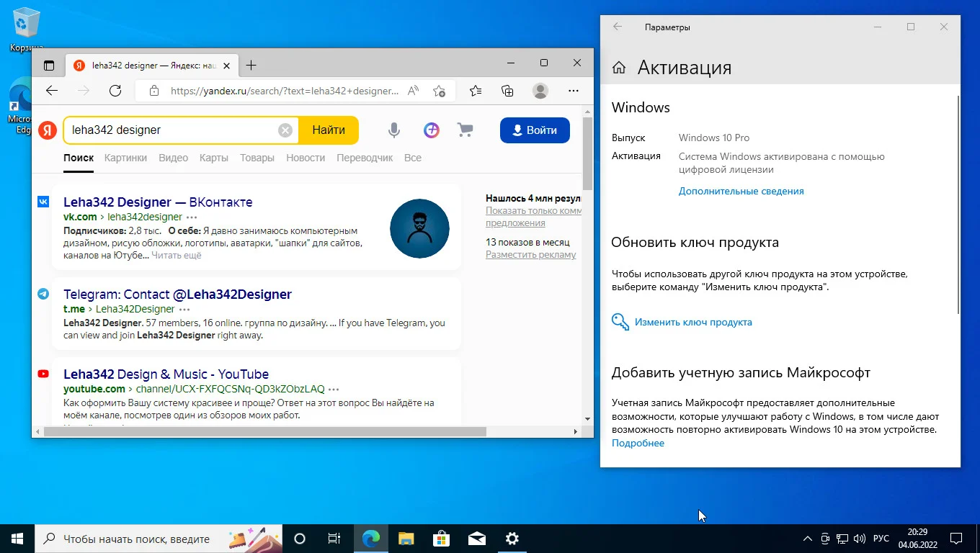Open Telegram Contact @Leha342Designer result
The height and width of the screenshot is (553, 980).
point(177,295)
